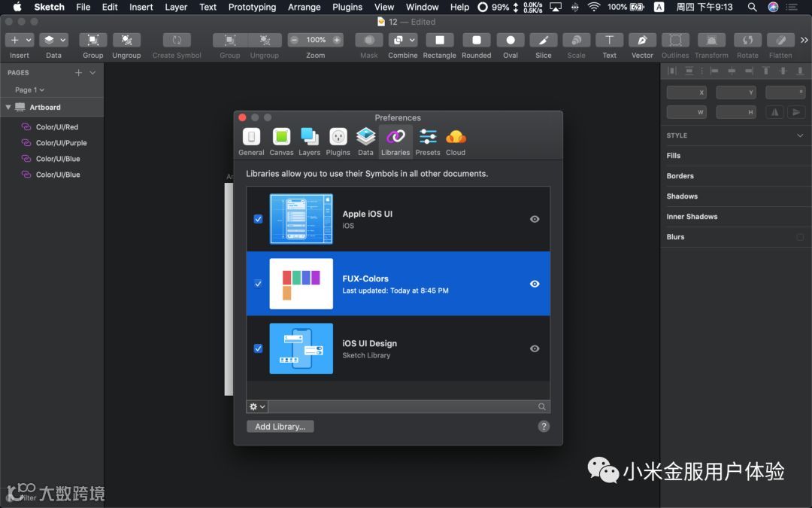Image resolution: width=812 pixels, height=508 pixels.
Task: Show more toolbar items overflow arrow
Action: [x=804, y=40]
